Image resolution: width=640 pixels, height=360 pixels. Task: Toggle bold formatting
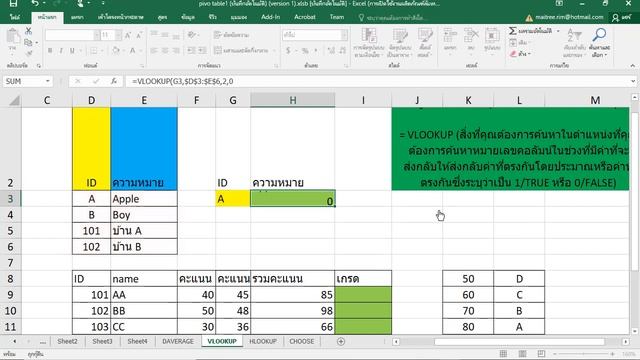(x=50, y=51)
